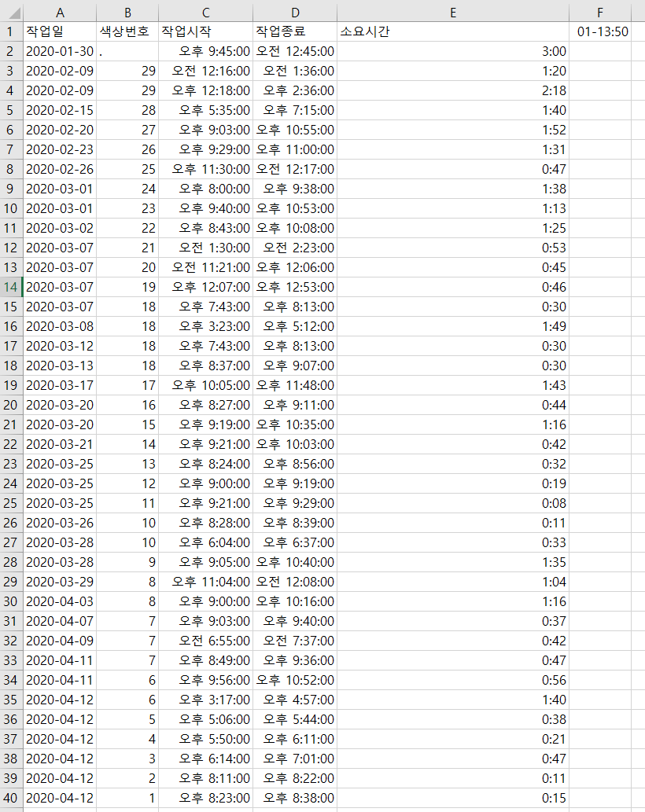Click date cell 2020-02-20
Image resolution: width=645 pixels, height=812 pixels.
[x=60, y=130]
